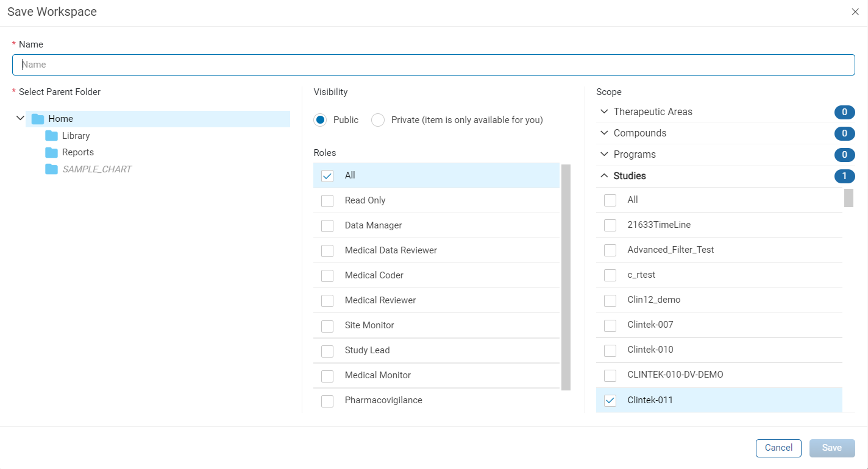Collapse the Home folder tree chevron
The image size is (868, 469).
pyautogui.click(x=20, y=118)
